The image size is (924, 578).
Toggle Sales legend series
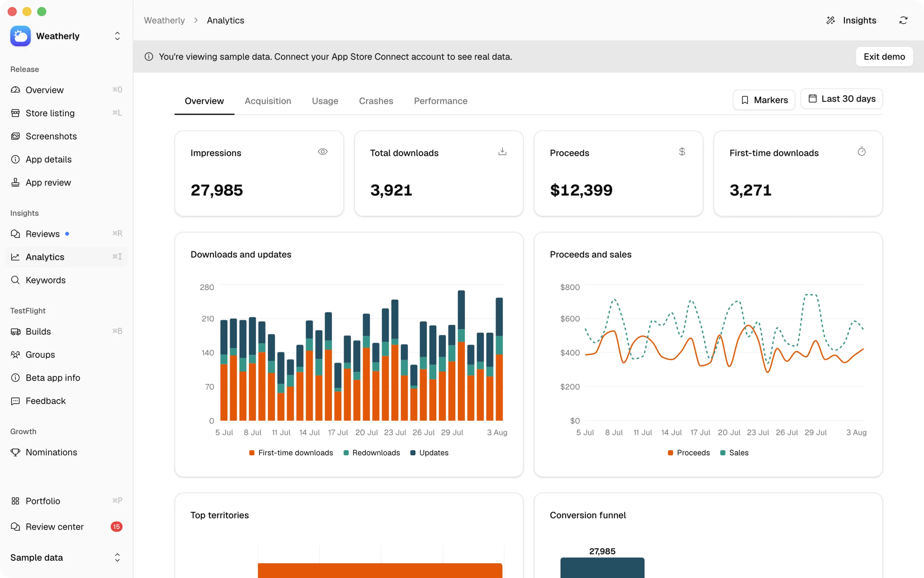pos(734,453)
